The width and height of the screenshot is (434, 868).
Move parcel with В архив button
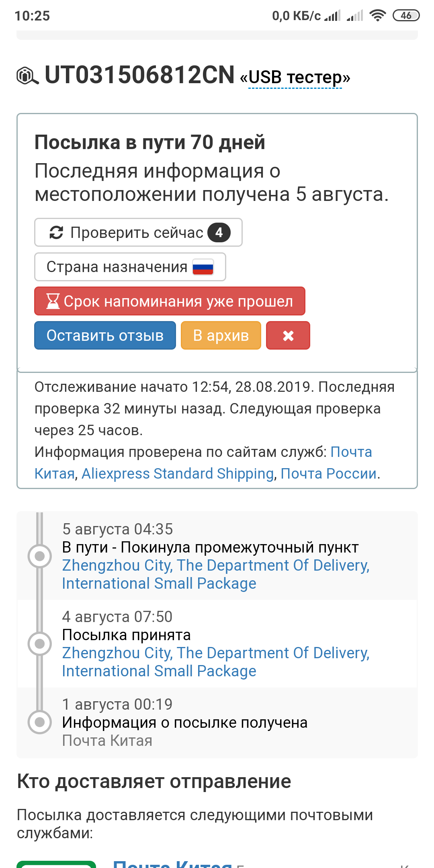coord(221,336)
